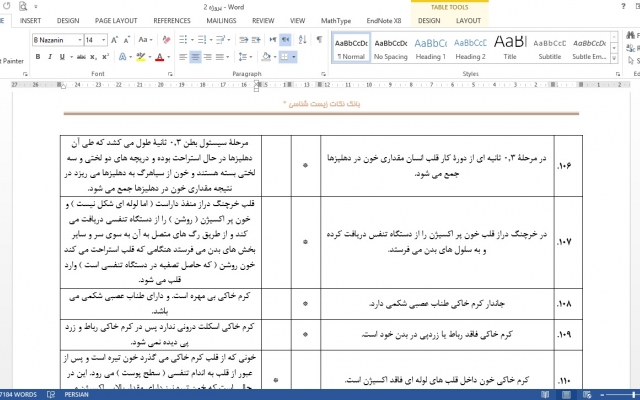Open EndNote X8 tab
The height and width of the screenshot is (400, 640).
click(384, 21)
